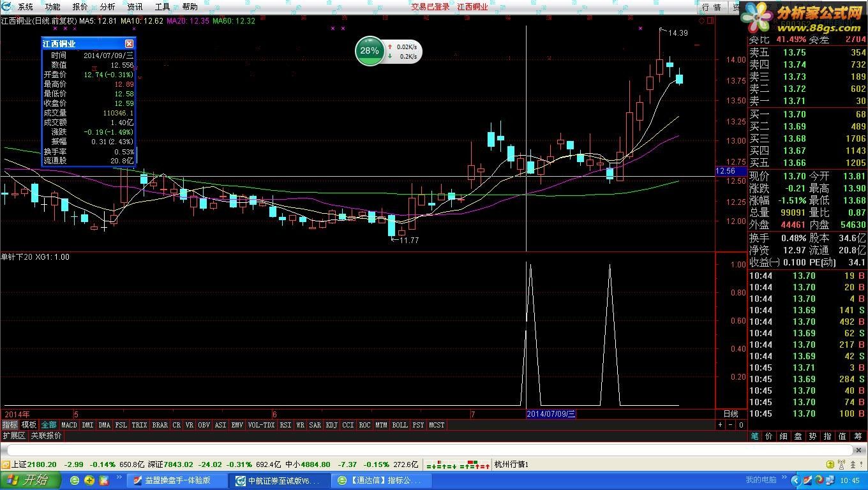This screenshot has height=490, width=868.
Task: Open the 报价 menu
Action: (80, 7)
